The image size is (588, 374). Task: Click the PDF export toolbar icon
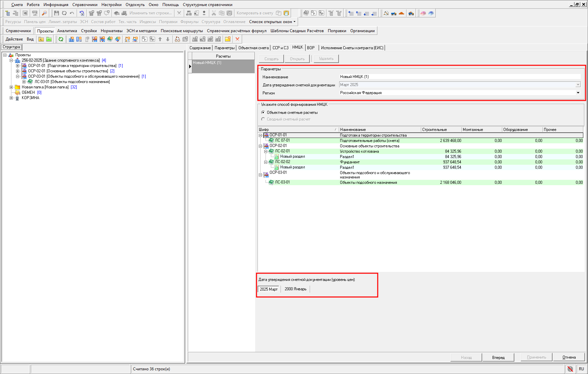pos(34,13)
